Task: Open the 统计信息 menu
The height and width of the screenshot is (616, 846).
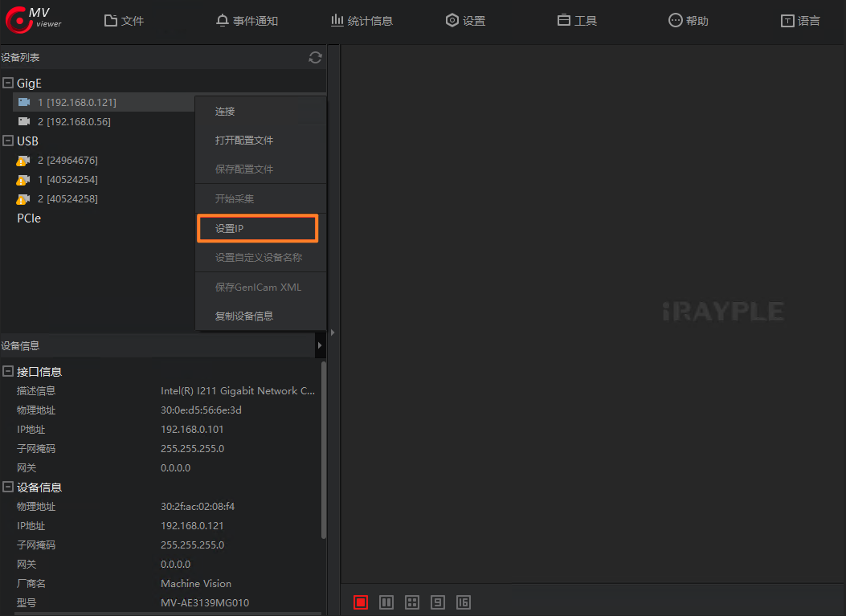Action: (362, 21)
